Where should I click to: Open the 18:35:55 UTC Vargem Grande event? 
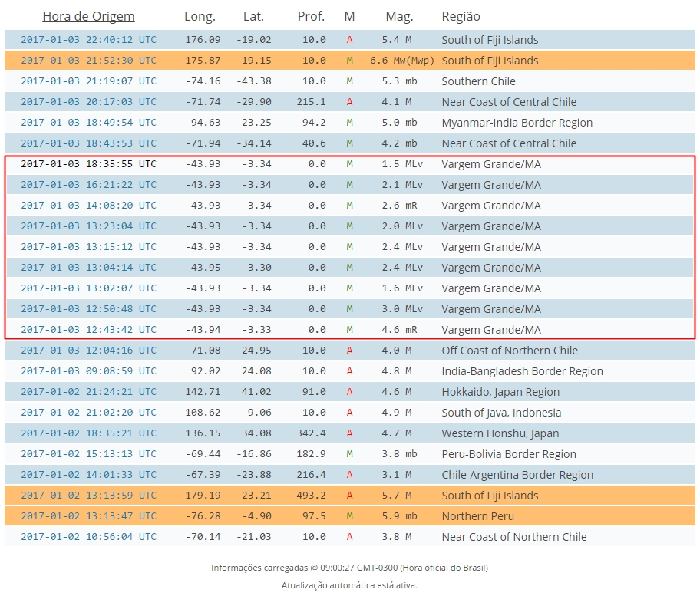[88, 163]
